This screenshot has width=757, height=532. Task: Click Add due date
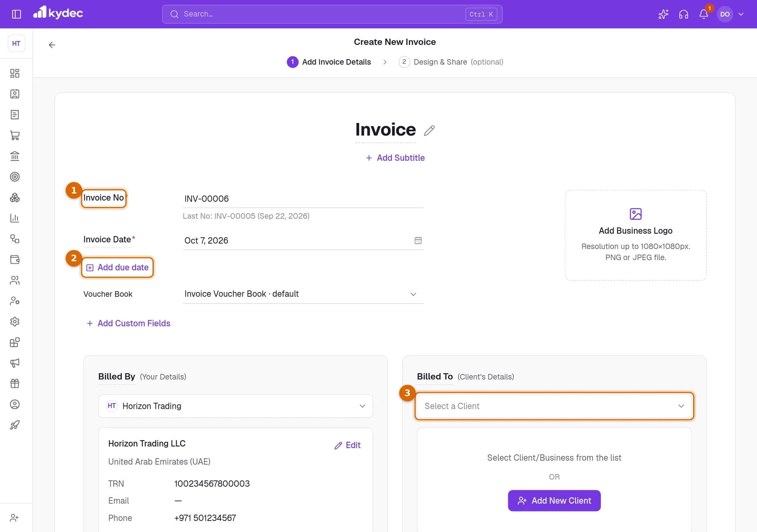pos(117,268)
